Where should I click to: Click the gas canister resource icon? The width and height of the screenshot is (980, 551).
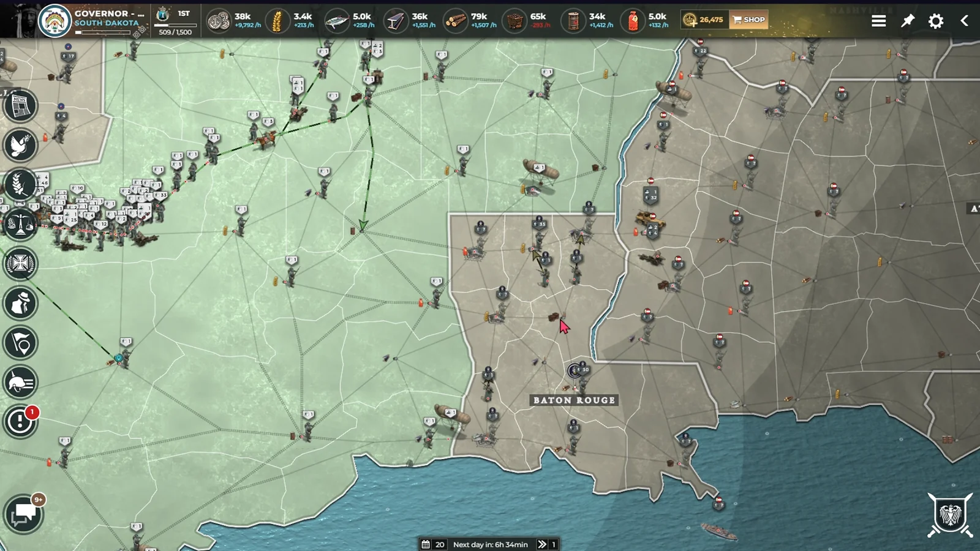tap(633, 21)
